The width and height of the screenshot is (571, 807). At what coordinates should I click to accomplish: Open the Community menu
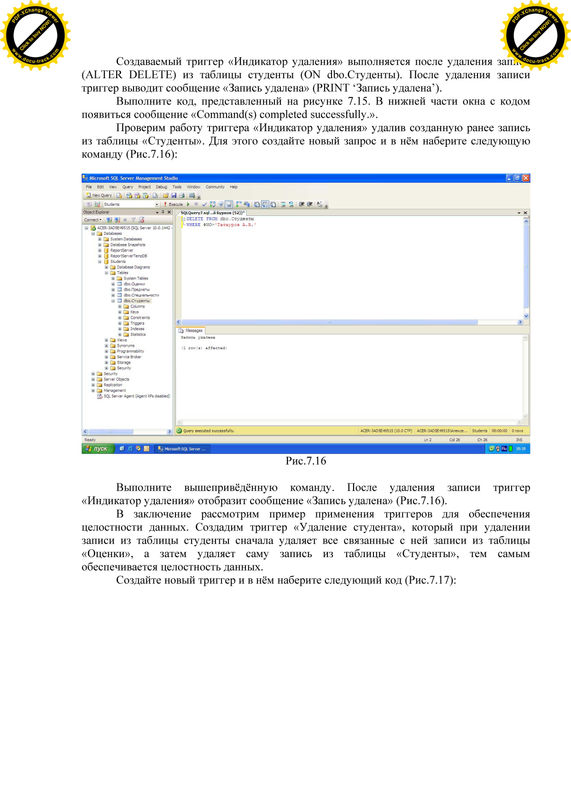[215, 187]
